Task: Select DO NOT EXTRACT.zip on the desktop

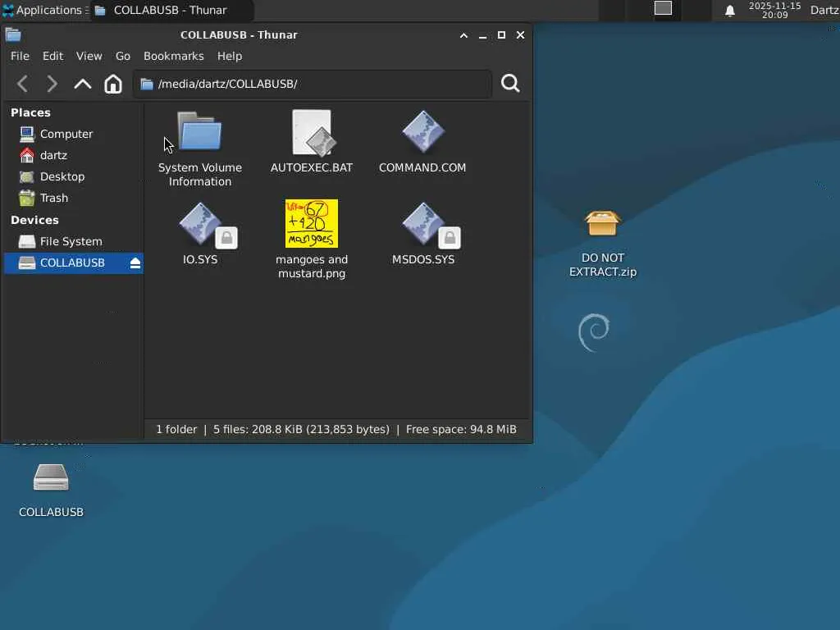Action: tap(603, 244)
